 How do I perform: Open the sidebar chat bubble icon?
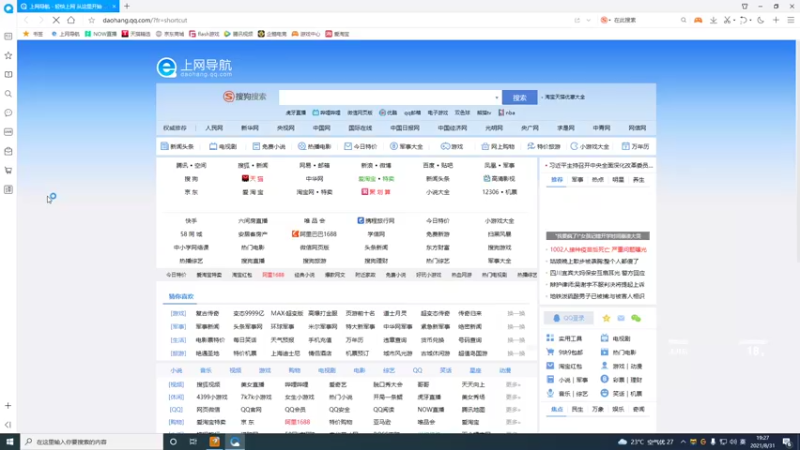coord(8,113)
